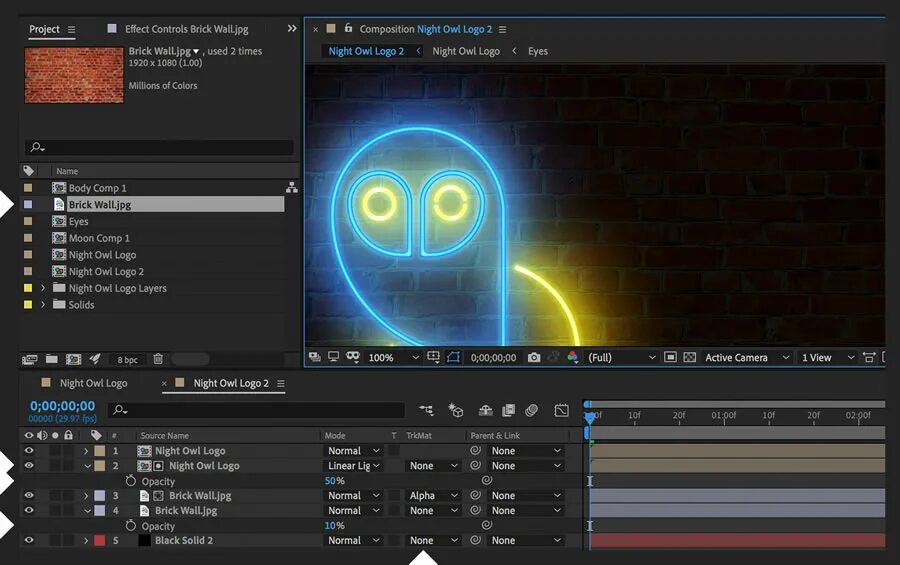Open Active Camera 3D view dropdown
900x565 pixels.
747,357
